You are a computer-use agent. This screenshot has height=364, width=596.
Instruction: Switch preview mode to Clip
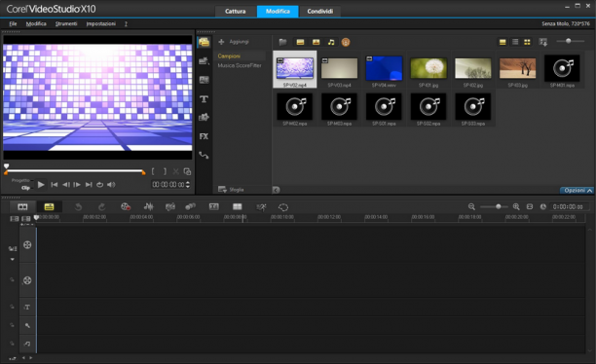point(25,188)
